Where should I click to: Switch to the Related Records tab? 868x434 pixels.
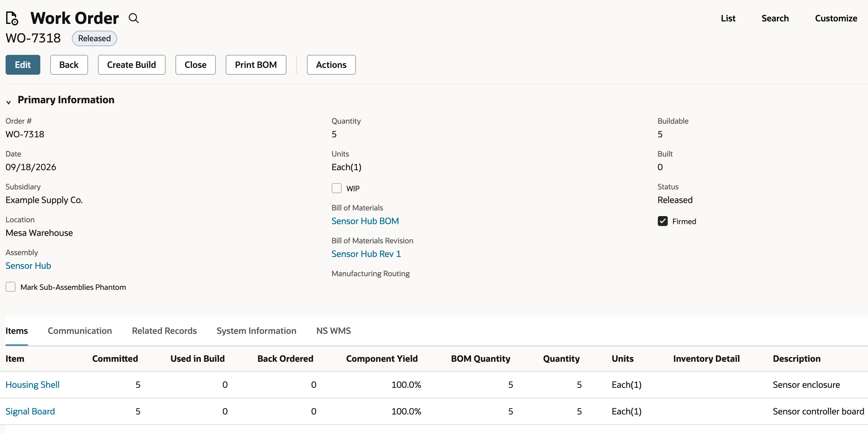[164, 330]
